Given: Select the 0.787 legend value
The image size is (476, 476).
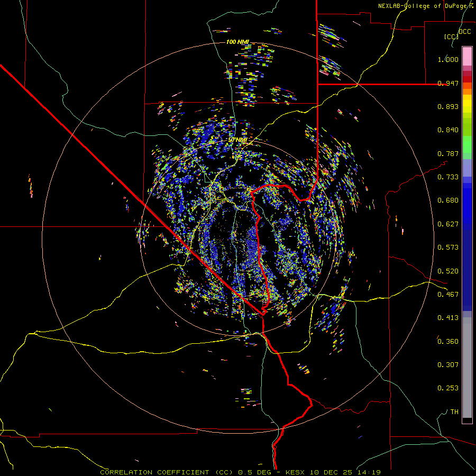Looking at the screenshot, I should click(x=448, y=153).
